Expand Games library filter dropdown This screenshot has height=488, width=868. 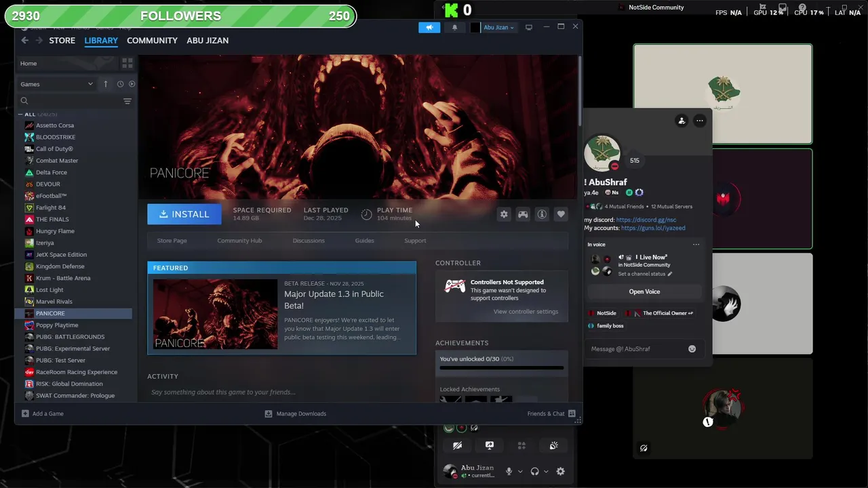click(x=57, y=84)
